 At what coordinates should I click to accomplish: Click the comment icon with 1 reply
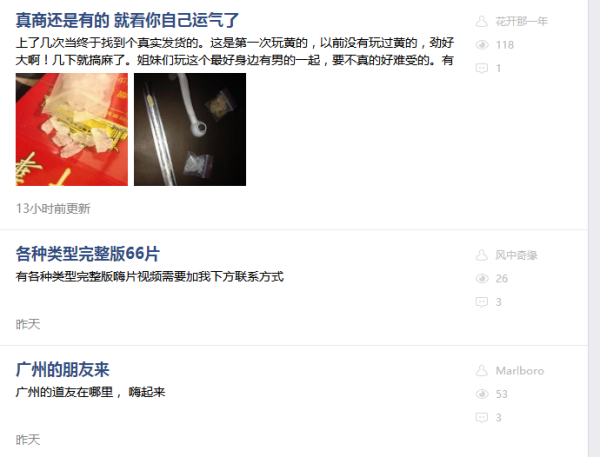482,69
